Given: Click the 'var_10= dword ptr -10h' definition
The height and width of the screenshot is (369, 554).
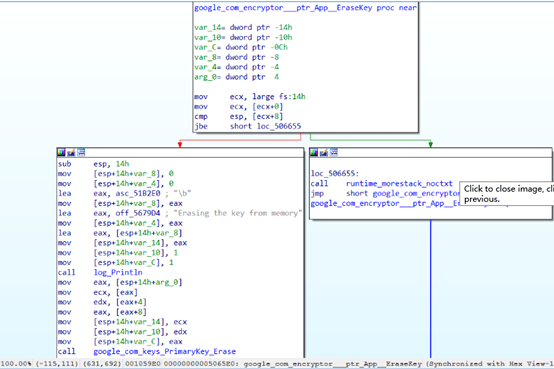Looking at the screenshot, I should point(243,37).
